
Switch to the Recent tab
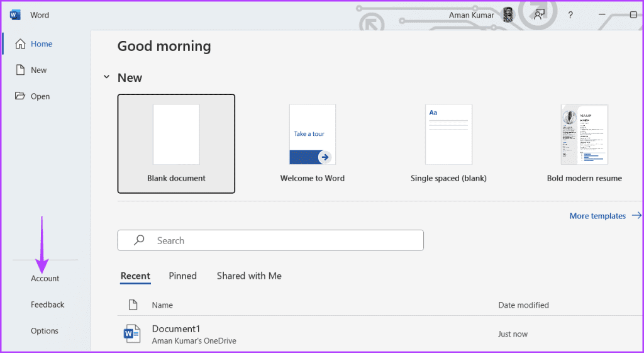pyautogui.click(x=135, y=276)
